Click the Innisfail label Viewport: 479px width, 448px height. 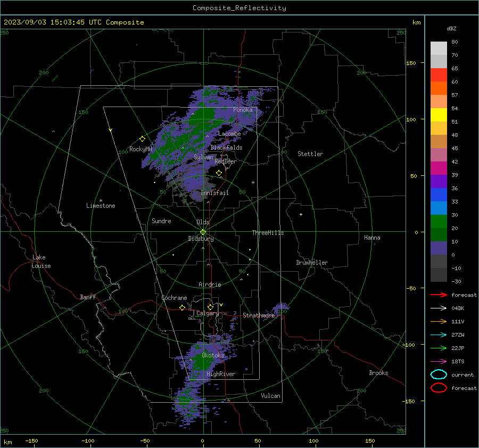point(214,193)
